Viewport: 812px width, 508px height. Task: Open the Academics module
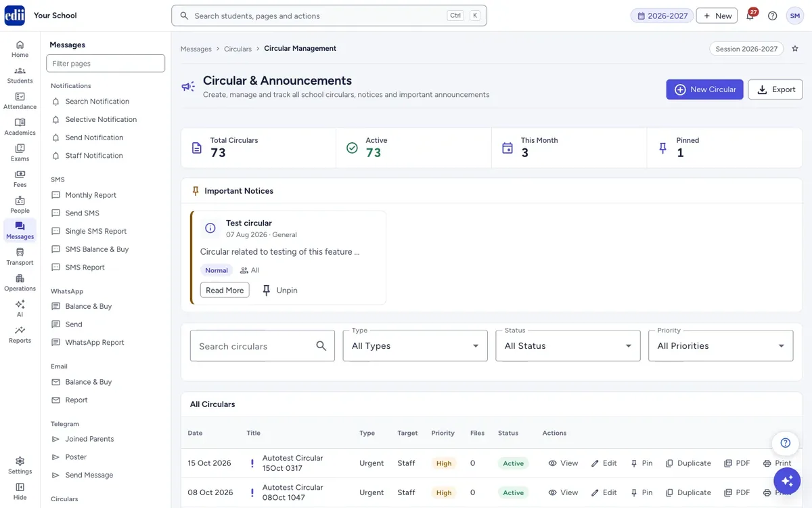20,127
